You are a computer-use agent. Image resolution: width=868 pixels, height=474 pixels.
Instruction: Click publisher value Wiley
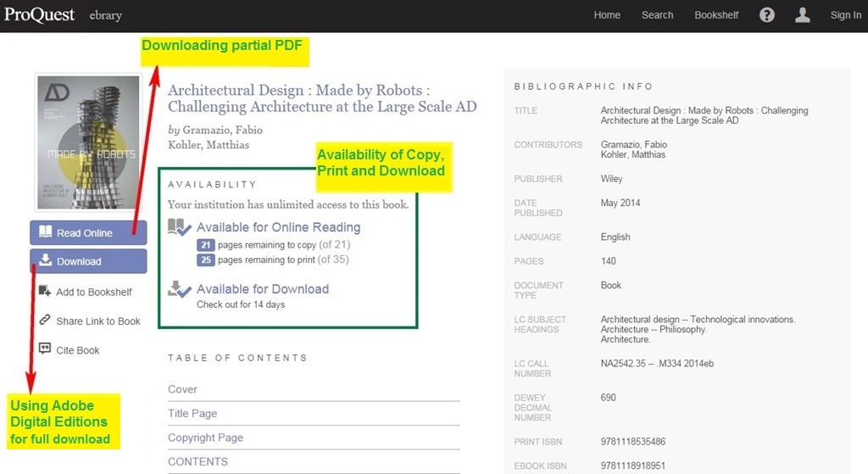611,178
